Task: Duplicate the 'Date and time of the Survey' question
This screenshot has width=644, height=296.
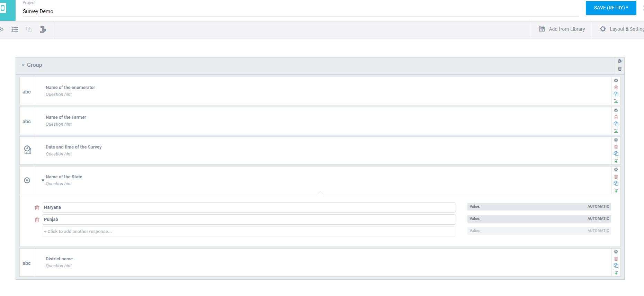Action: pyautogui.click(x=616, y=153)
